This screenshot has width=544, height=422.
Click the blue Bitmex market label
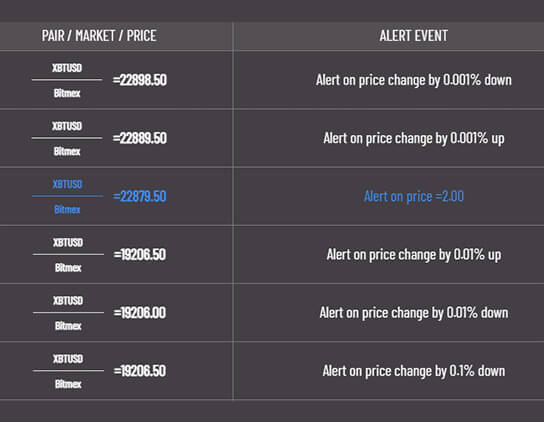click(x=67, y=210)
